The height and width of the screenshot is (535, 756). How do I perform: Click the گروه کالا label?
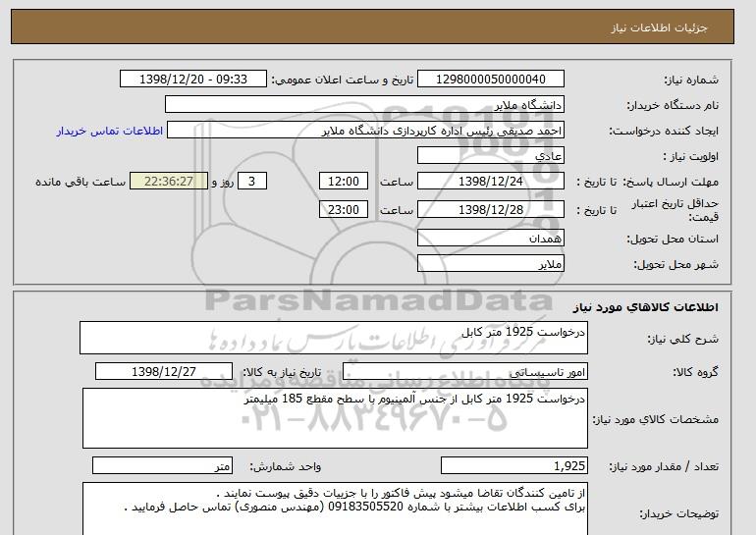695,372
